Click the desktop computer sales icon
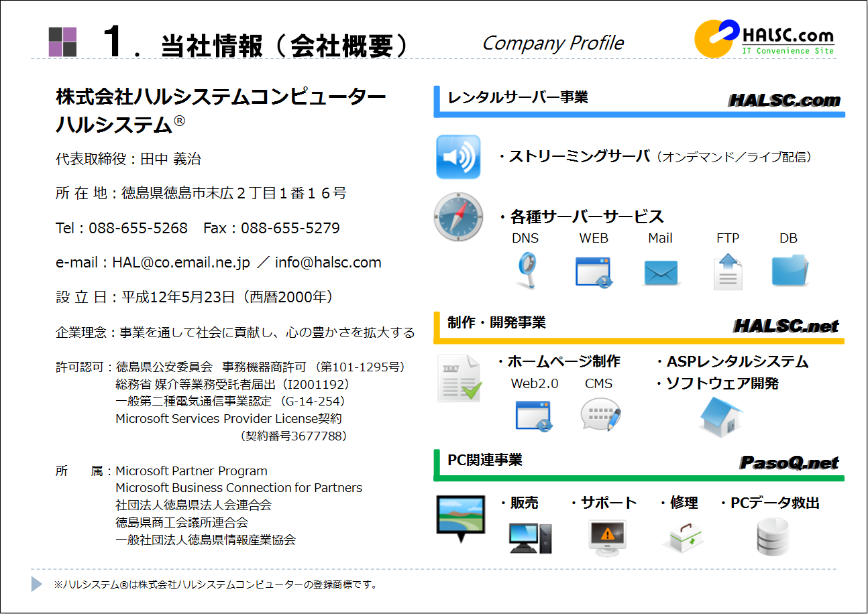The image size is (868, 614). [x=531, y=538]
